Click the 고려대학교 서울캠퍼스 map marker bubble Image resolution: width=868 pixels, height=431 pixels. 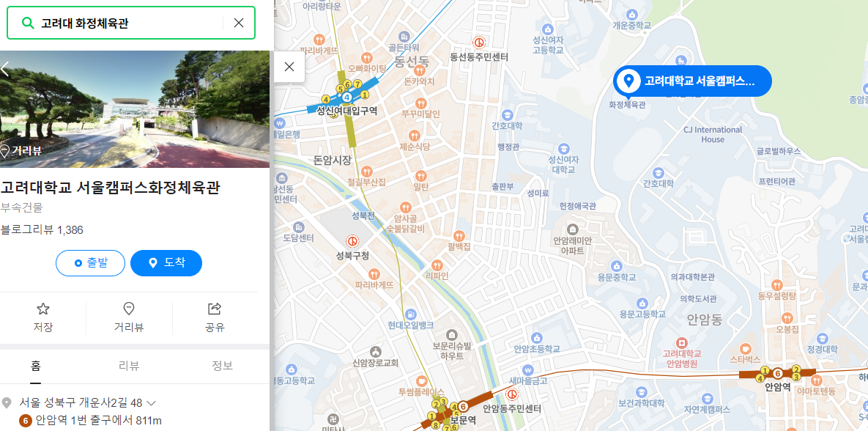click(692, 81)
